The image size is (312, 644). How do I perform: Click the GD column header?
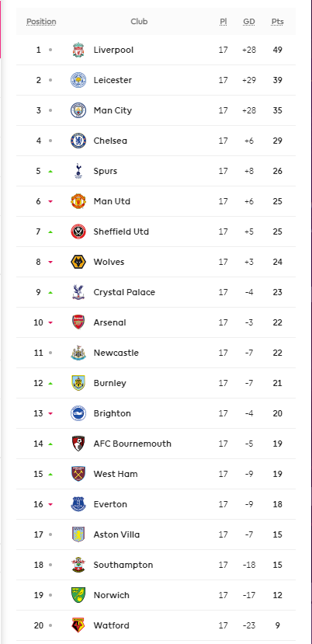tap(249, 22)
